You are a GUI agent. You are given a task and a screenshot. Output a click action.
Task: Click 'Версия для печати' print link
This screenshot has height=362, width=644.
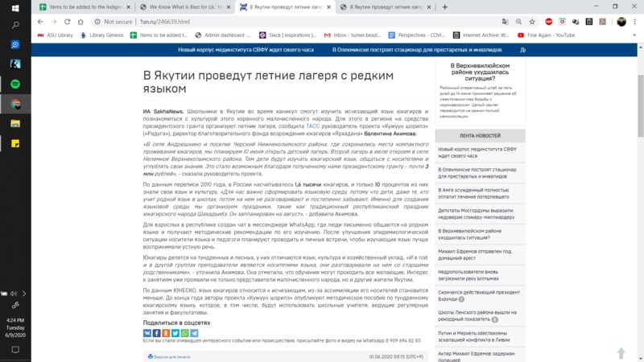tap(171, 356)
